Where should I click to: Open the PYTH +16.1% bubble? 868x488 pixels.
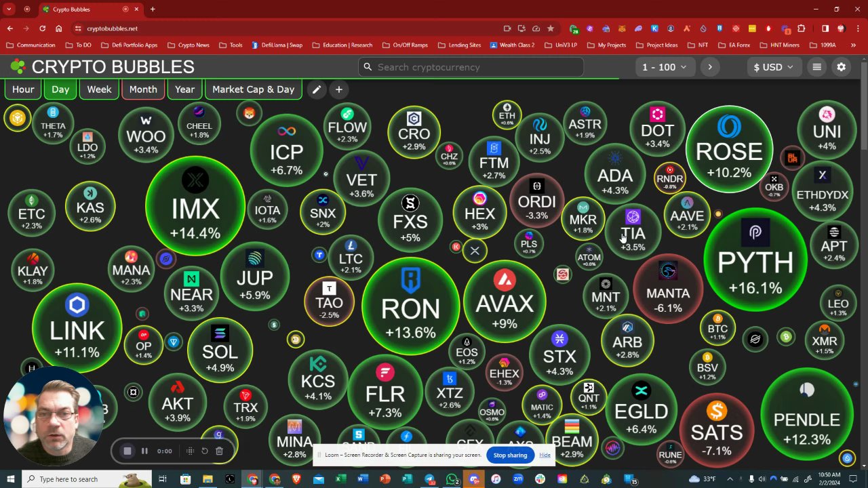[x=755, y=260]
